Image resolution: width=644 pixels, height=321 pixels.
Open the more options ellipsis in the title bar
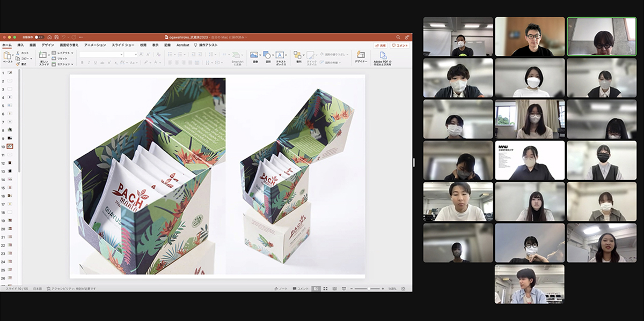80,37
